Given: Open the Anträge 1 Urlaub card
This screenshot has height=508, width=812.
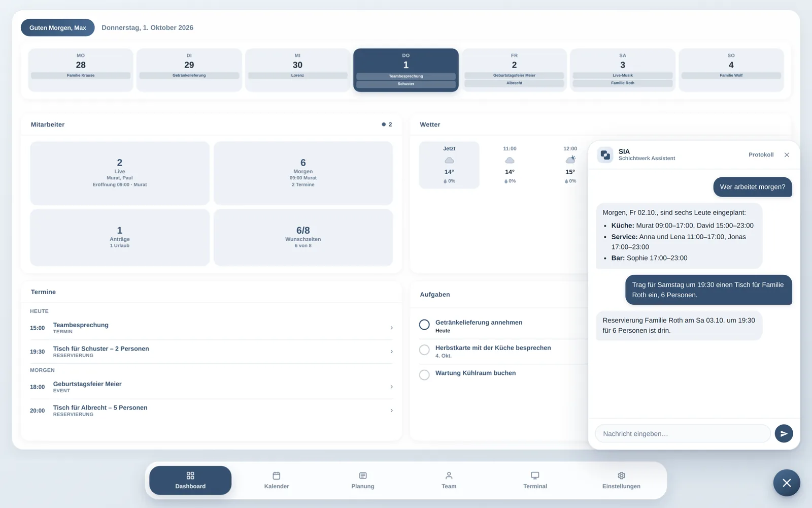Looking at the screenshot, I should point(120,237).
